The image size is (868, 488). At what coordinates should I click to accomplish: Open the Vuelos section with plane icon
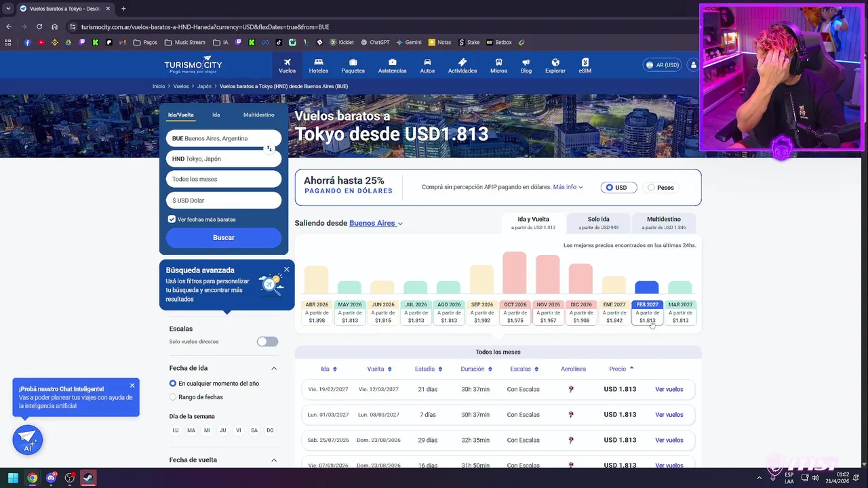[287, 66]
